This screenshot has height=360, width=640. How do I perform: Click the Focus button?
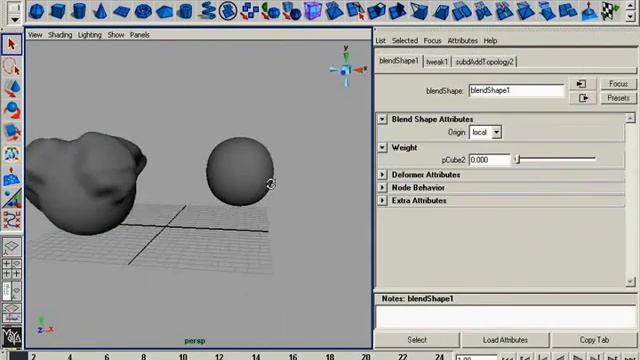tap(618, 84)
